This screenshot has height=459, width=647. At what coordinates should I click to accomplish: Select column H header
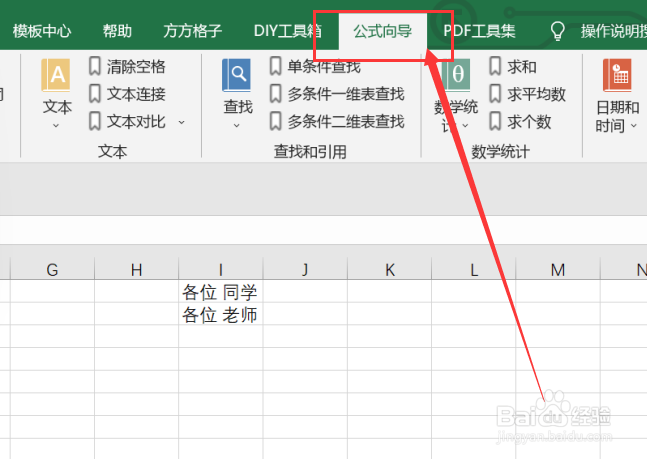(x=137, y=270)
